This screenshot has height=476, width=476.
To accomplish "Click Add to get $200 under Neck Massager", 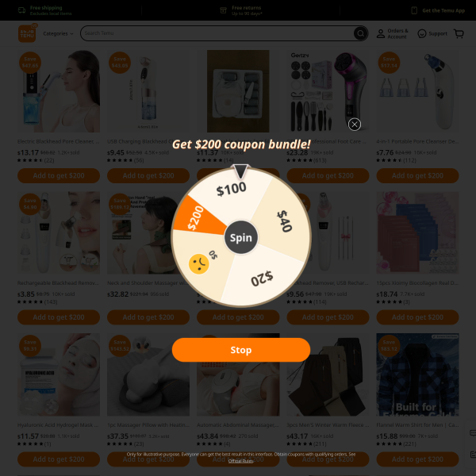I will (x=148, y=317).
